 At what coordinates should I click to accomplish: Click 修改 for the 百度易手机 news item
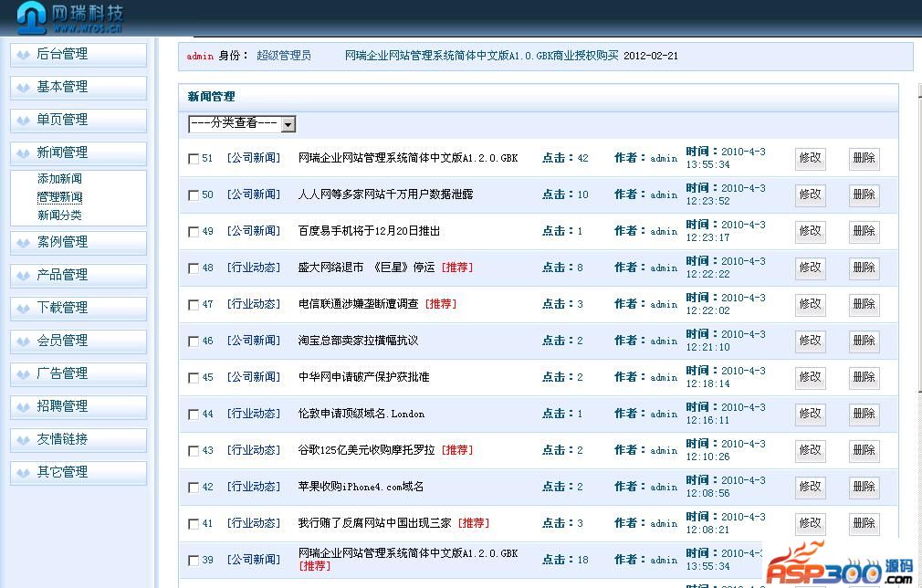(810, 231)
